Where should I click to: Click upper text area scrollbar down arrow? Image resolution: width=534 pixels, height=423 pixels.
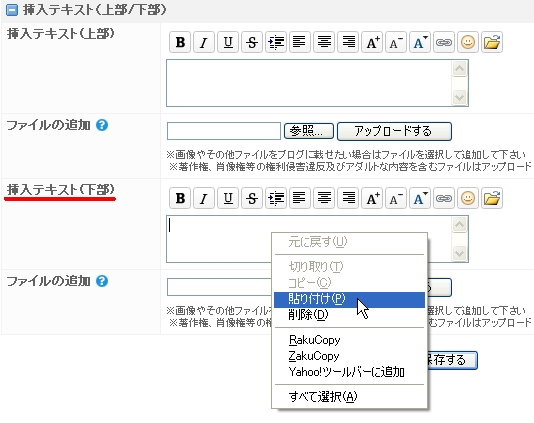click(x=459, y=97)
